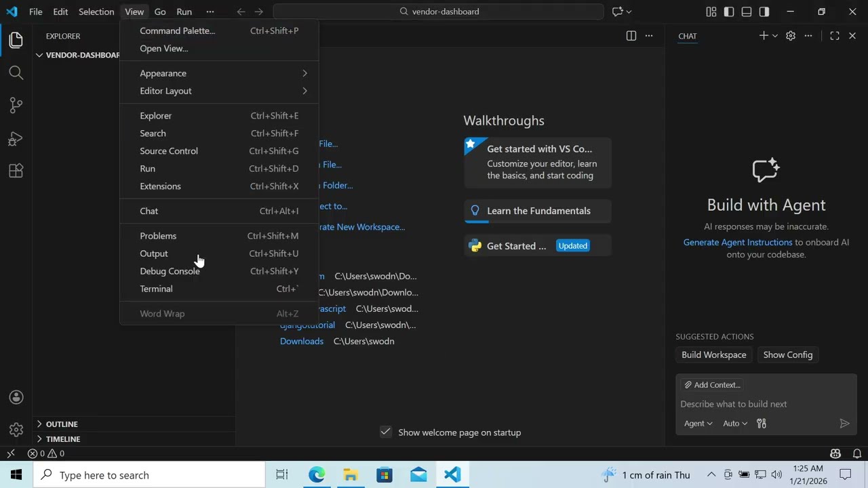Viewport: 868px width, 488px height.
Task: Open Run and Debug from the activity bar
Action: 16,138
